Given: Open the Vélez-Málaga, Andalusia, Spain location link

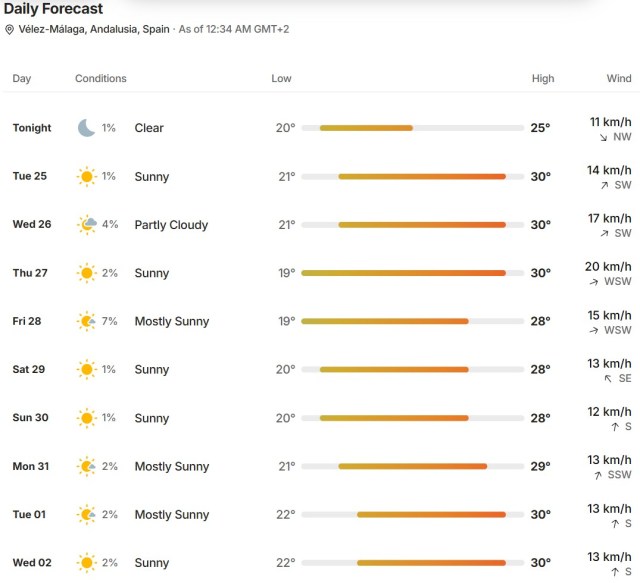Looking at the screenshot, I should [94, 29].
